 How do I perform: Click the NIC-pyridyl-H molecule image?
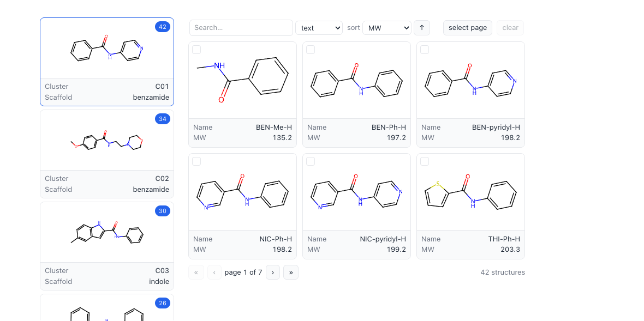coord(356,192)
